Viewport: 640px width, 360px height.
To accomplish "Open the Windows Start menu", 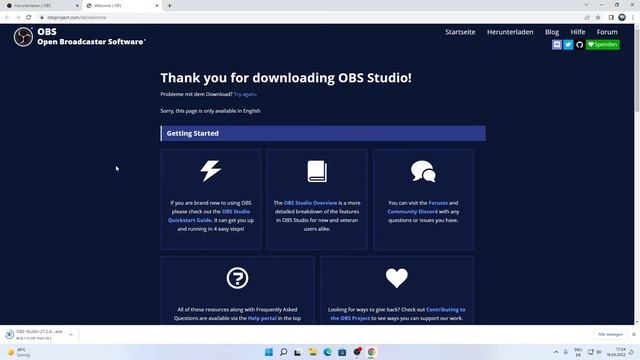I will (x=269, y=352).
